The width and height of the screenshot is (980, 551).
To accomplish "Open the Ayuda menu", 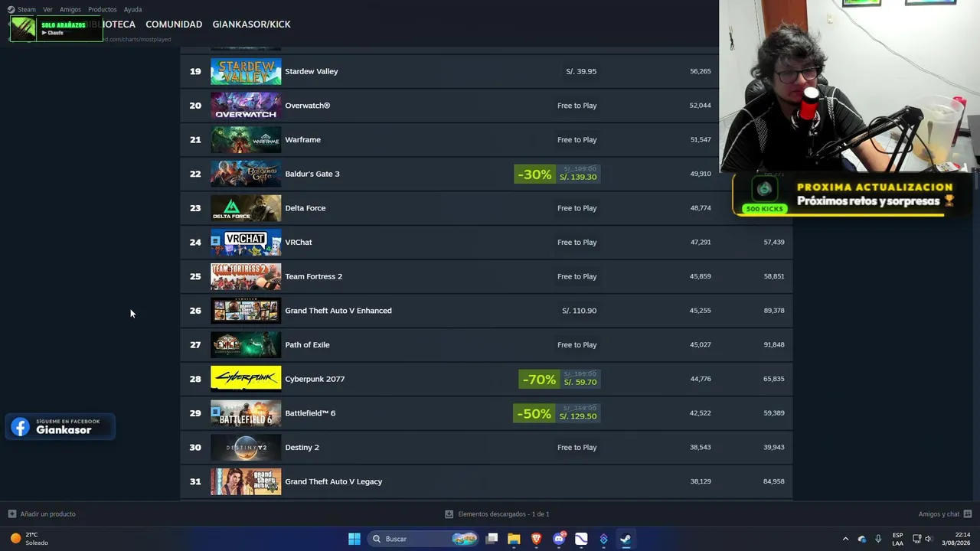I will (132, 9).
